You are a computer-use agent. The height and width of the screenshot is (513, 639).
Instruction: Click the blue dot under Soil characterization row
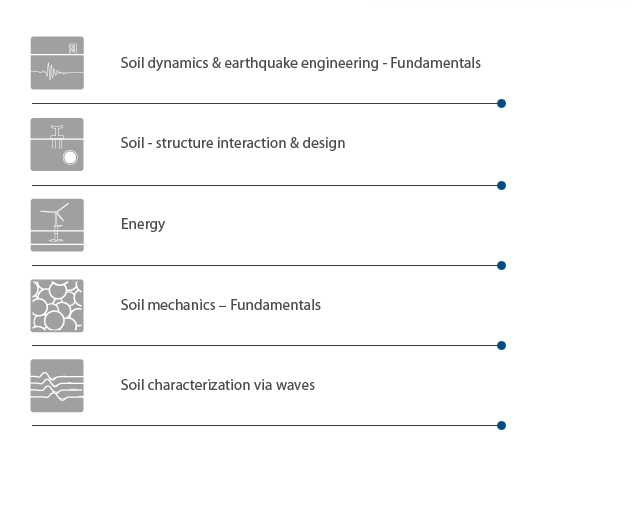pyautogui.click(x=502, y=425)
